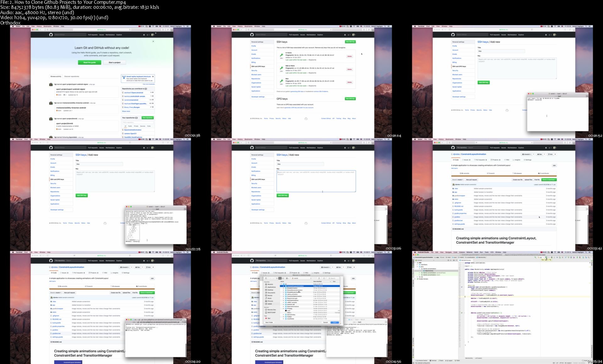This screenshot has height=364, width=603.
Task: Open BasicAndroidAnimation repository link in 00:00:38 frame
Action: point(133,130)
